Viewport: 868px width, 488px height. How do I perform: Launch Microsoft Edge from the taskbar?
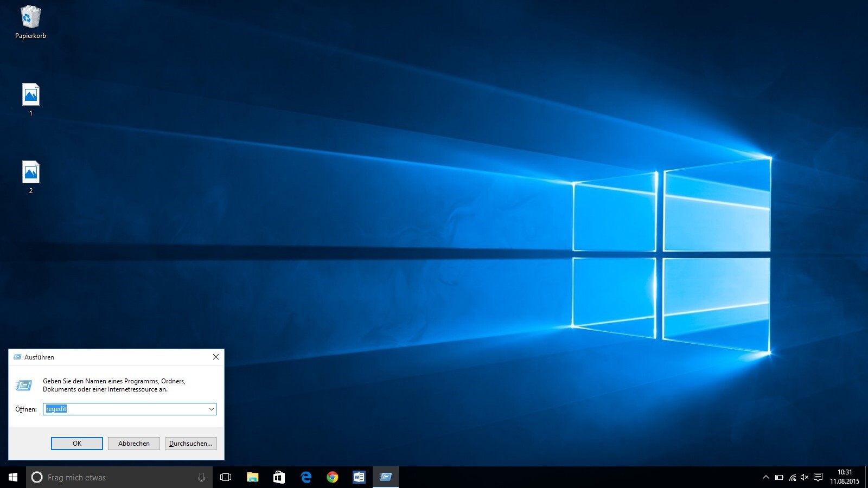306,477
